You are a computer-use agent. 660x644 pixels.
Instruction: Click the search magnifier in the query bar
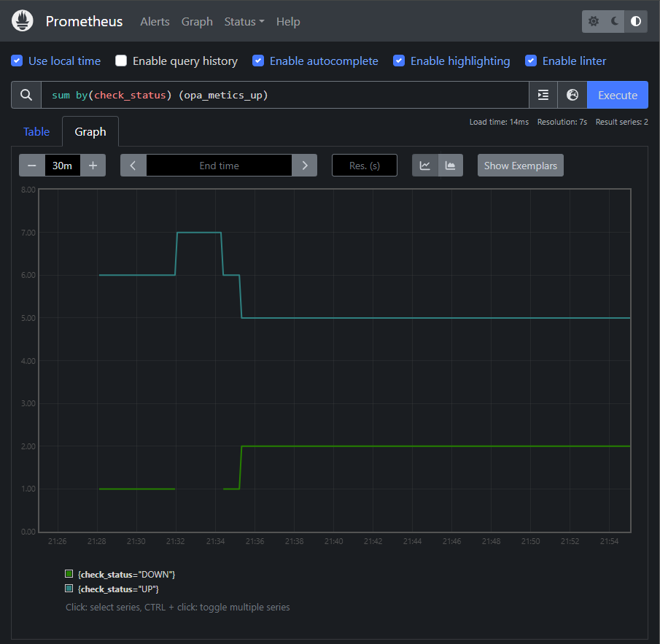pyautogui.click(x=26, y=95)
